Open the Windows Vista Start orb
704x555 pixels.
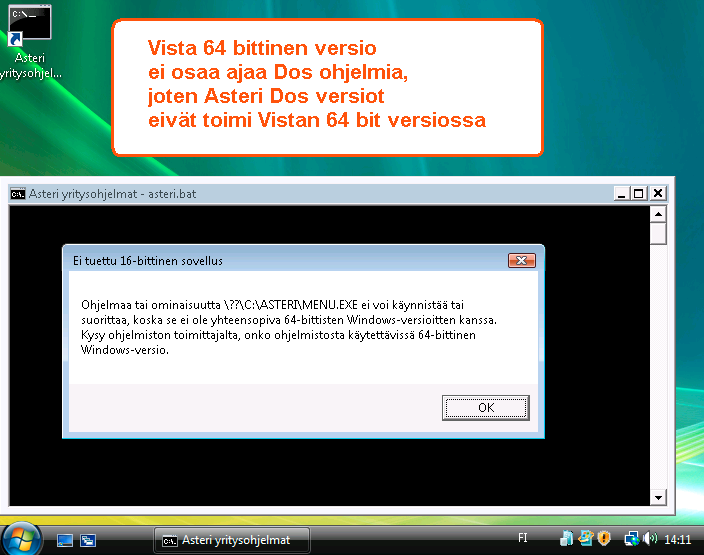click(x=22, y=539)
